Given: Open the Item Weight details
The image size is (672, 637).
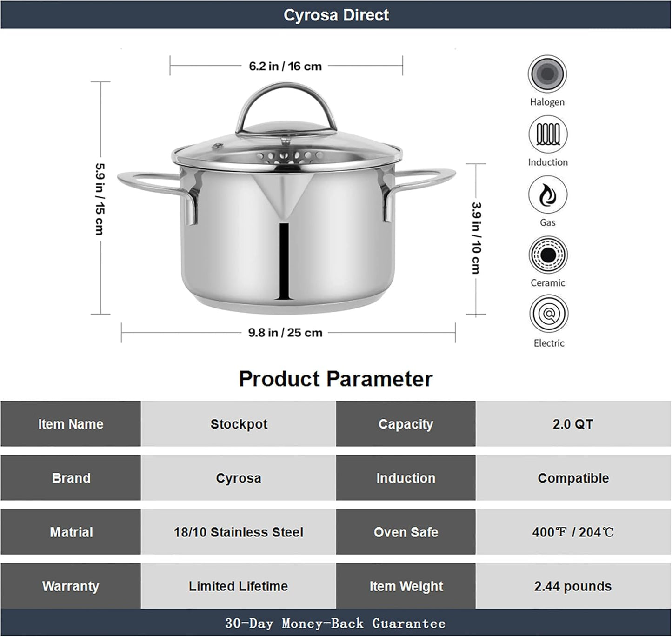Looking at the screenshot, I should coord(406,586).
